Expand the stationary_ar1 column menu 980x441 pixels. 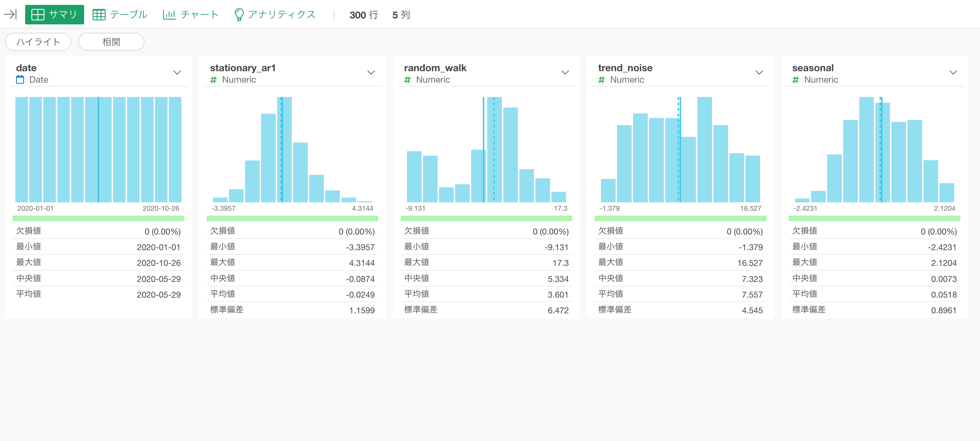[371, 72]
